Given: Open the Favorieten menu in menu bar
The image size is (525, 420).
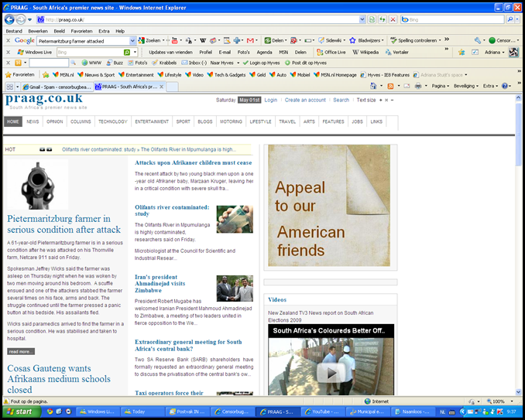Looking at the screenshot, I should point(82,31).
